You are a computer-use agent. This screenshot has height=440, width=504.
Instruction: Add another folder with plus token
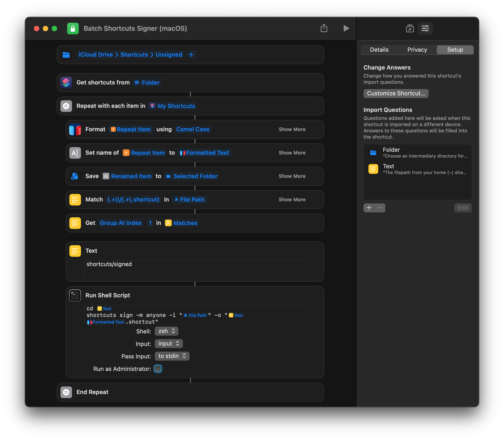click(x=191, y=55)
